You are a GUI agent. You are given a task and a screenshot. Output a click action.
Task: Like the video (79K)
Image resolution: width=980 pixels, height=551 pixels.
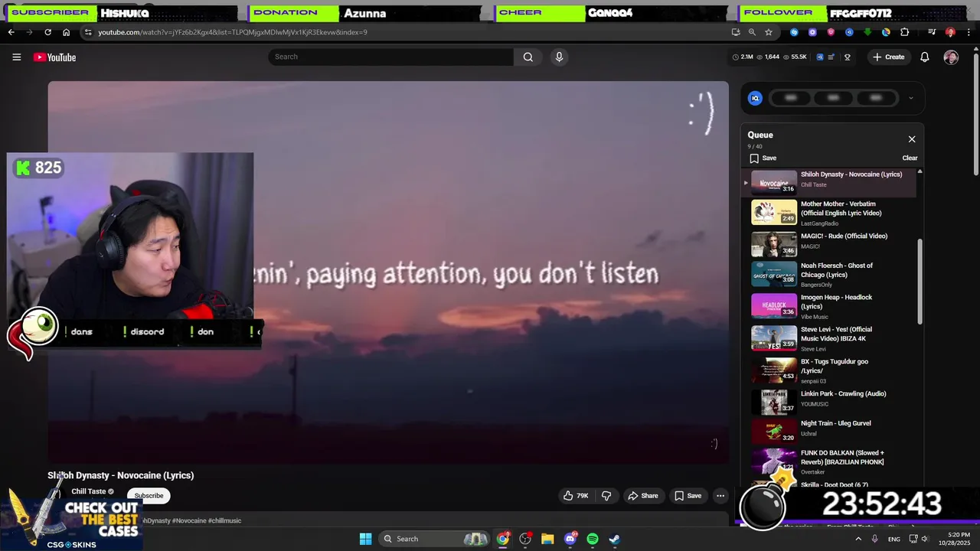(x=576, y=496)
